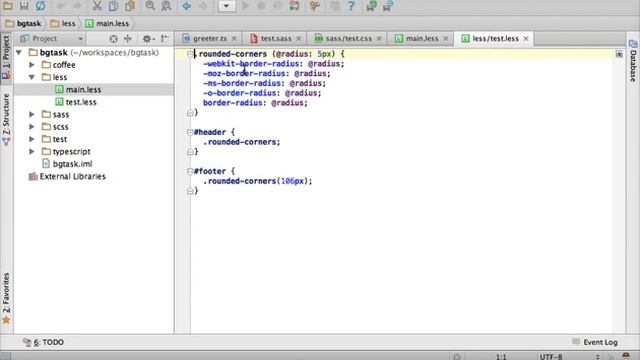Image resolution: width=640 pixels, height=360 pixels.
Task: Select bgtask.iml file in tree
Action: coord(94,164)
